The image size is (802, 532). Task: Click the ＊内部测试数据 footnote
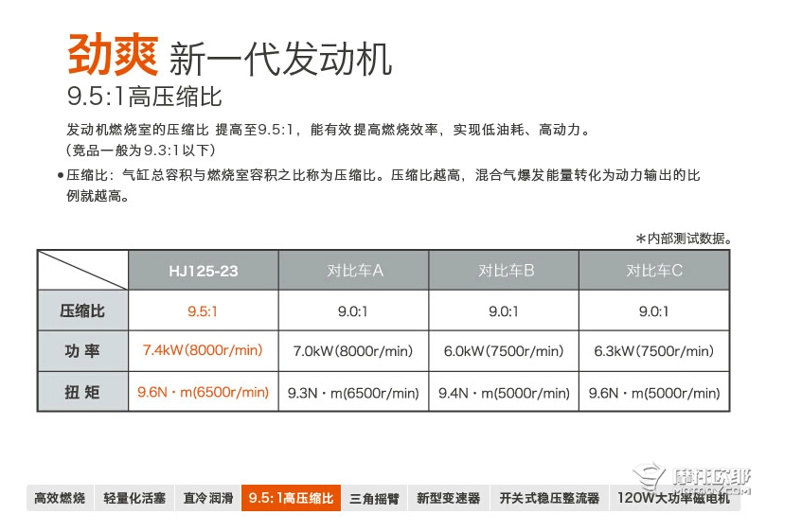(684, 239)
